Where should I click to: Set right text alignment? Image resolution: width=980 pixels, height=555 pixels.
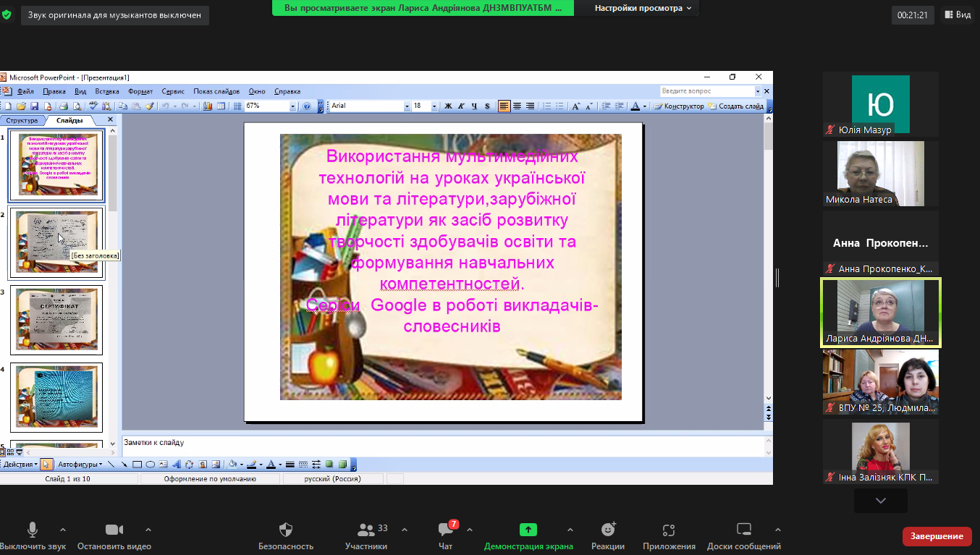(x=530, y=106)
